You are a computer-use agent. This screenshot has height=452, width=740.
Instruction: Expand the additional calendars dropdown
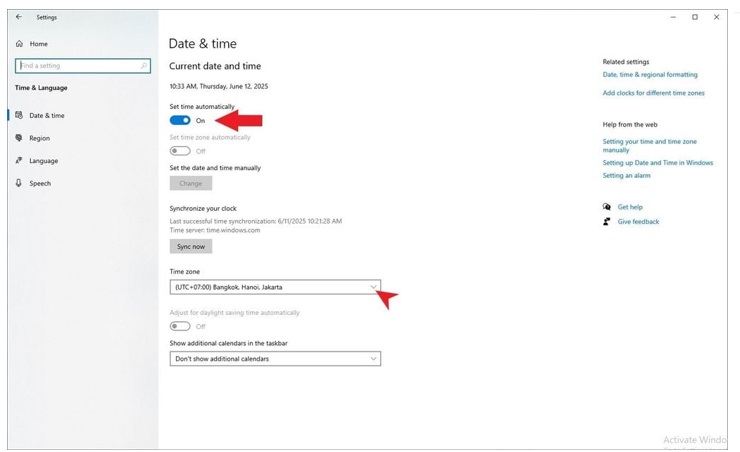tap(275, 358)
